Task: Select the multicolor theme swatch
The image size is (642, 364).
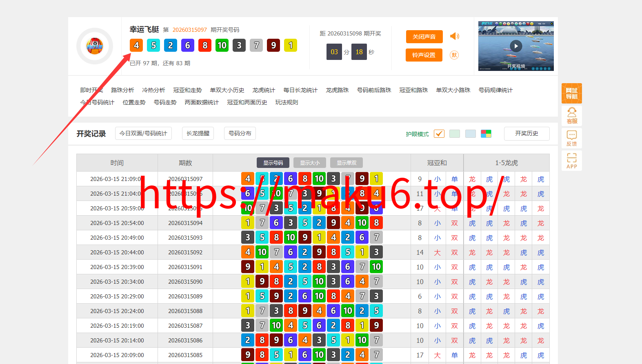Action: (486, 134)
